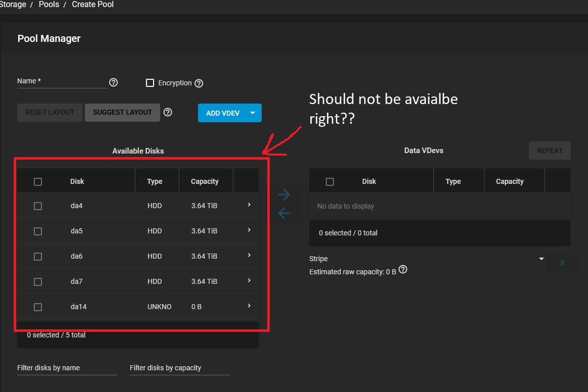Viewport: 588px width, 392px height.
Task: Click the Repeat button
Action: 550,151
